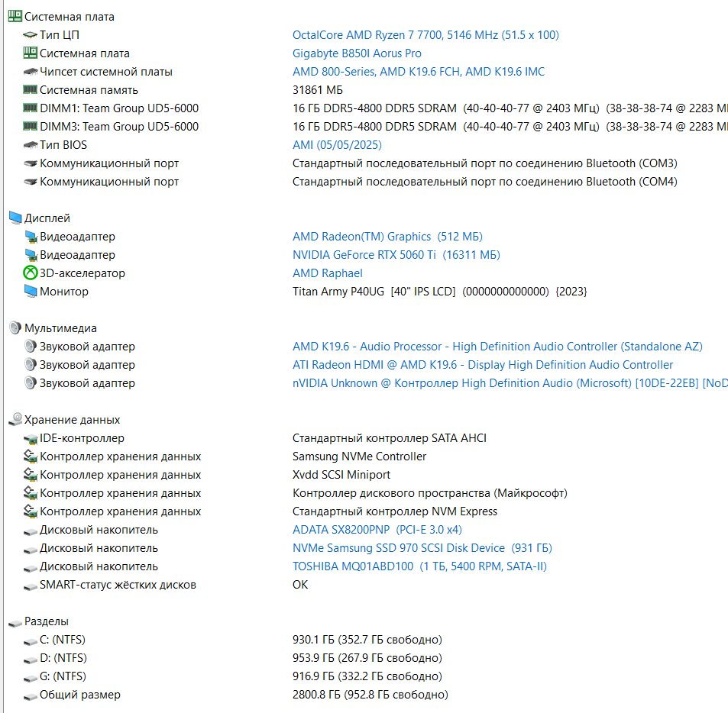Image resolution: width=728 pixels, height=713 pixels.
Task: Open the AMI (05/05/2025) BIOS link
Action: (337, 145)
